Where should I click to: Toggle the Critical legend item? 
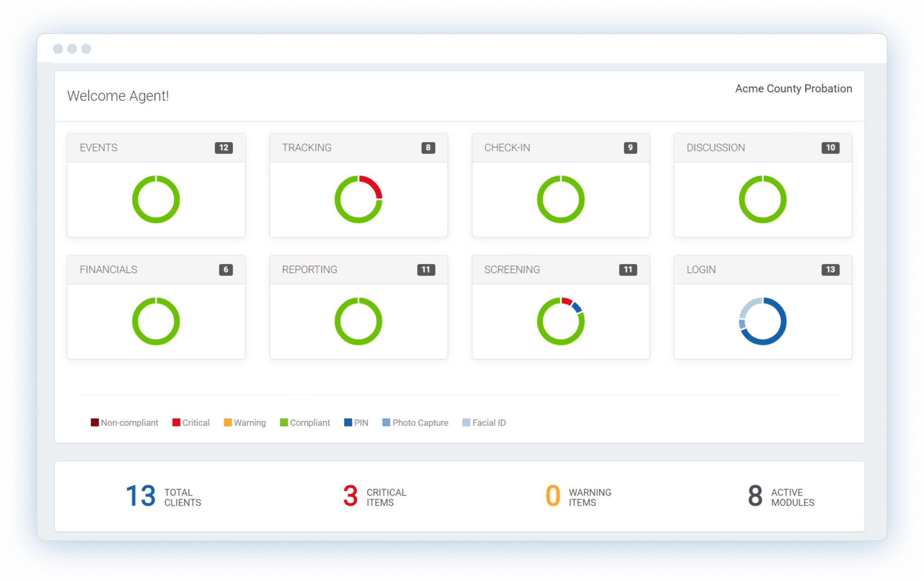click(x=190, y=423)
